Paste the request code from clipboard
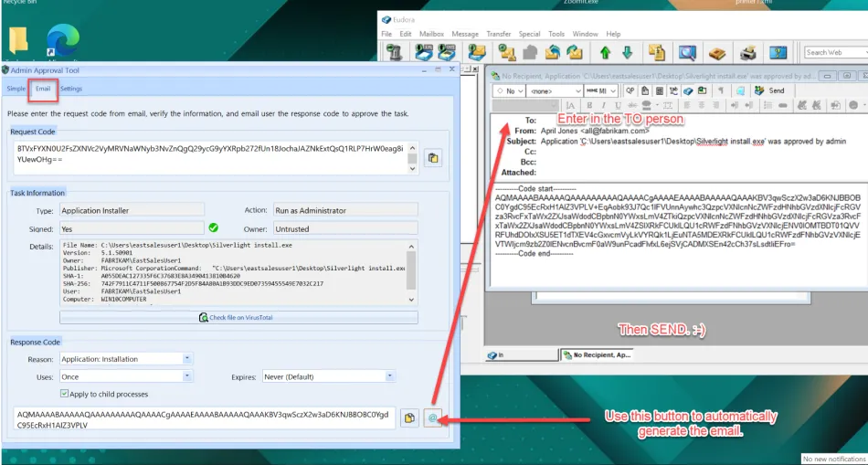Image resolution: width=868 pixels, height=465 pixels. pos(433,158)
